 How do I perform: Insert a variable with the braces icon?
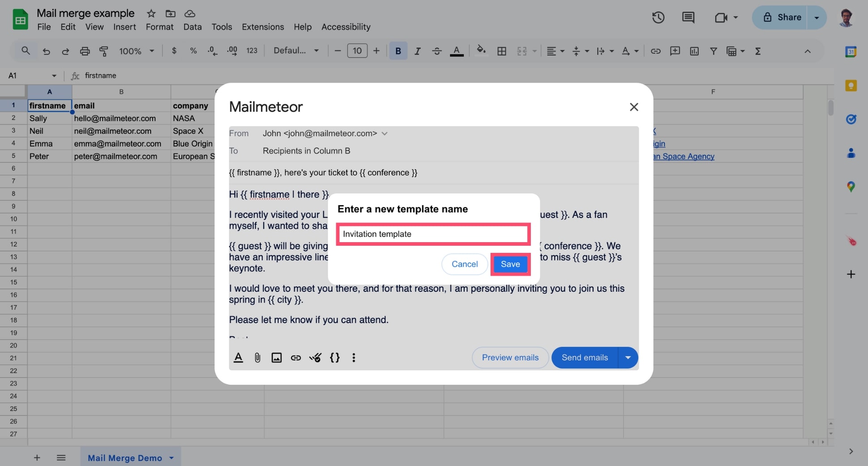click(x=334, y=357)
